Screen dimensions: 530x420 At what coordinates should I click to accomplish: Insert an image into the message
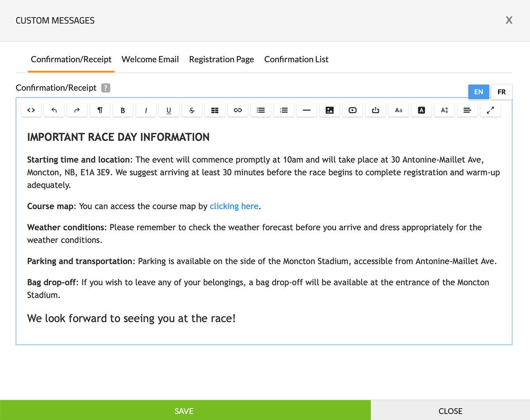click(329, 110)
